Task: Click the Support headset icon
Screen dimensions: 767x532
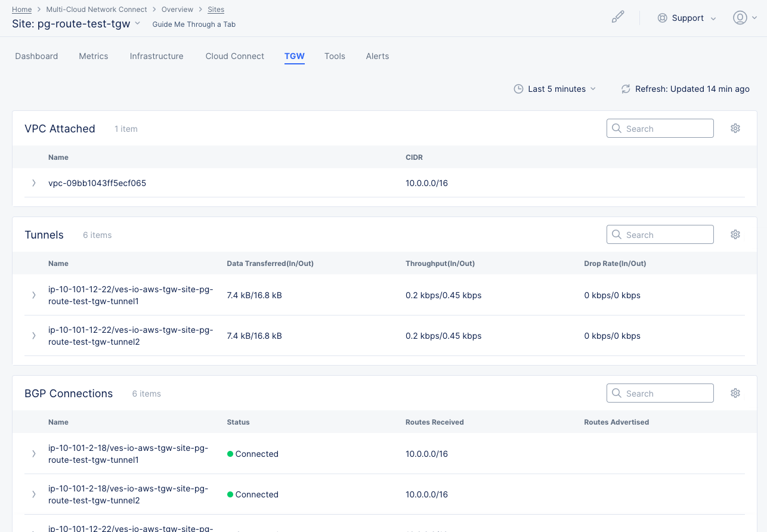Action: tap(662, 18)
